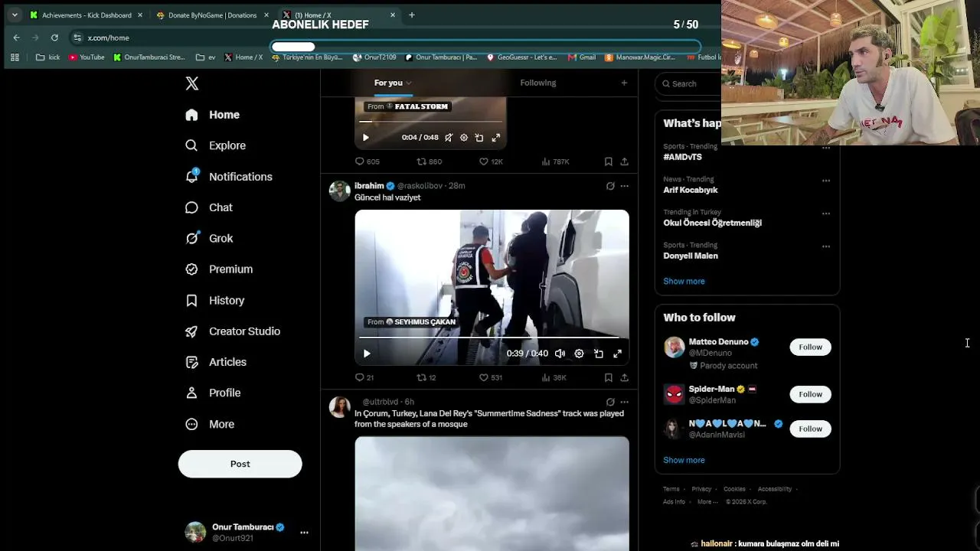This screenshot has width=980, height=551.
Task: Click the X logo in the sidebar
Action: tap(192, 83)
